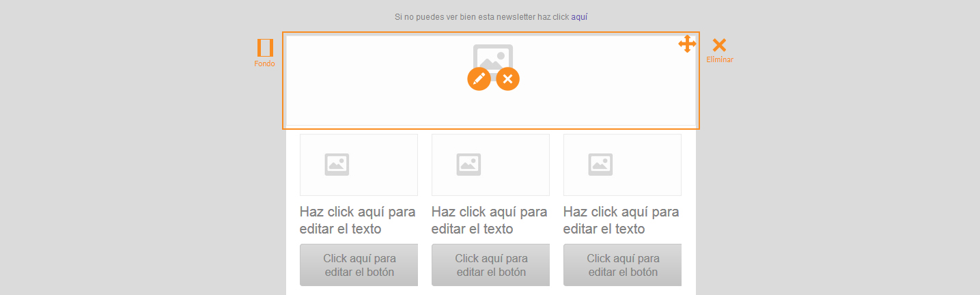Edit the middle column "Haz click aquí" text
This screenshot has width=980, height=295.
coord(489,220)
